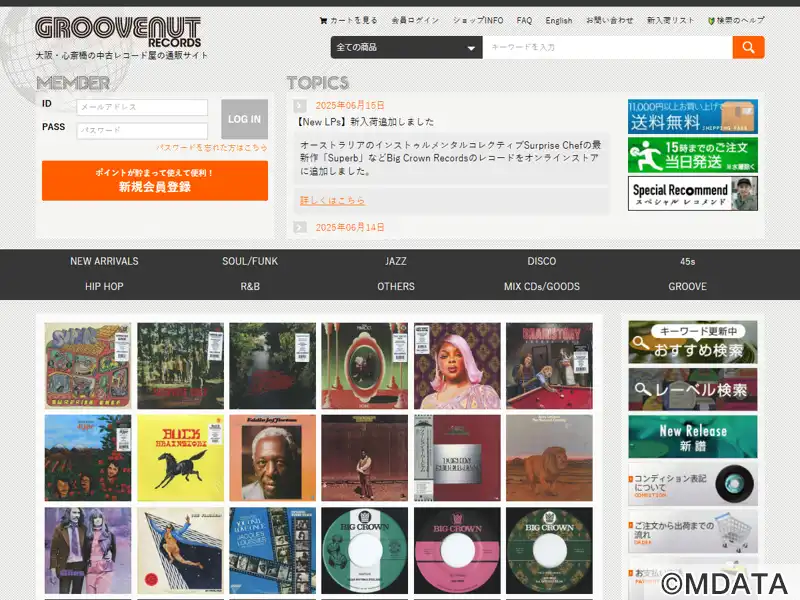The image size is (800, 600).
Task: Open the forgot password link
Action: click(x=212, y=147)
